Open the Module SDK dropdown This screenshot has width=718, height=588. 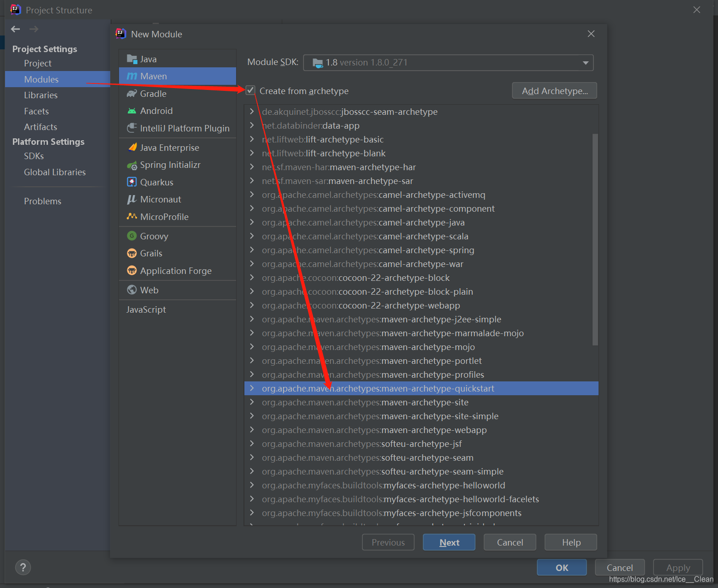448,62
